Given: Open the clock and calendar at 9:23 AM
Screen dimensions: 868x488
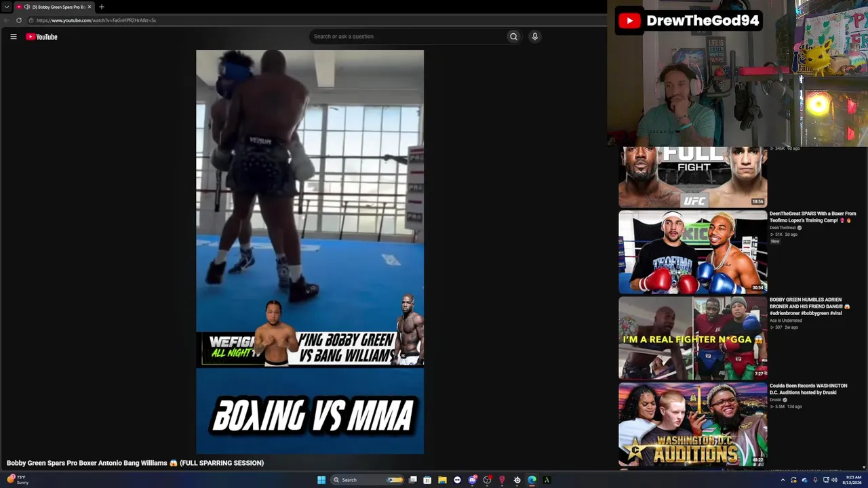Looking at the screenshot, I should coord(853,480).
